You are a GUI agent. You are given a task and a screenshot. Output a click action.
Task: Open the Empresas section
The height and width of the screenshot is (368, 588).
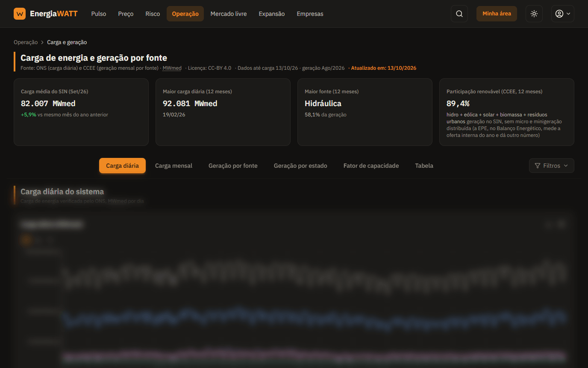pos(310,14)
